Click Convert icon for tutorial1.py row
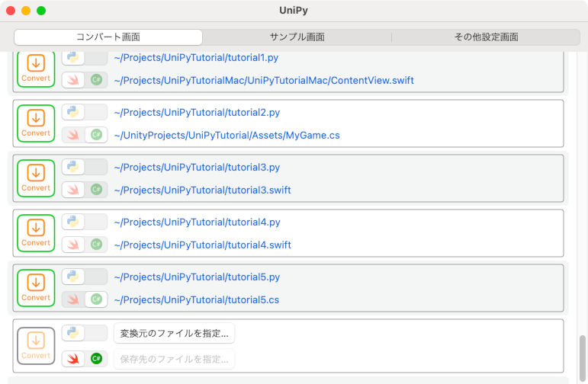The image size is (588, 384). pos(36,68)
